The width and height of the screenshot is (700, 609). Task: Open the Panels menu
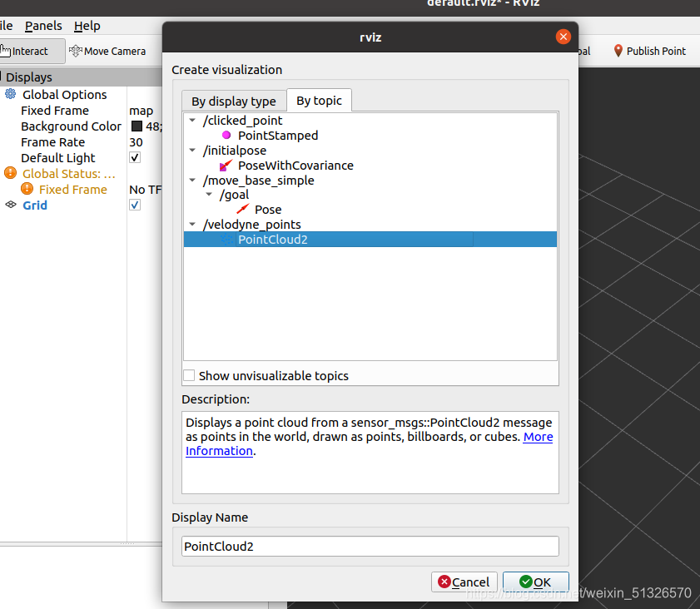tap(43, 26)
